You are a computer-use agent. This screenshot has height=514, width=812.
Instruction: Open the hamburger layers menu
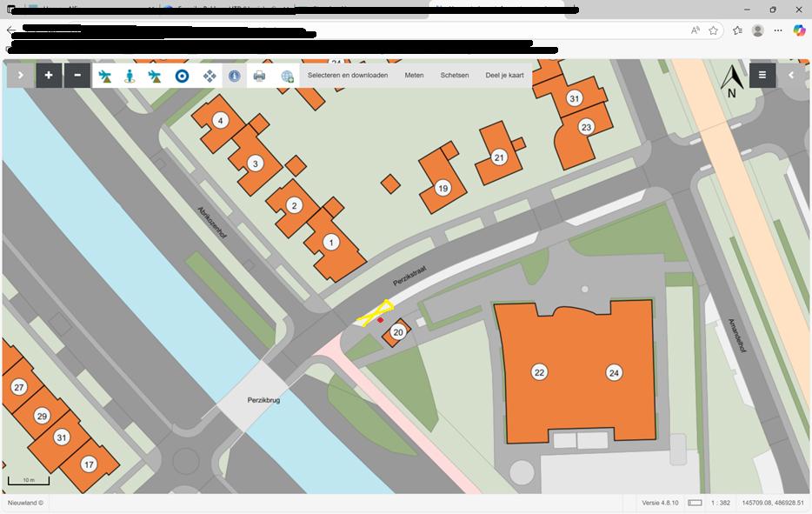pyautogui.click(x=762, y=76)
